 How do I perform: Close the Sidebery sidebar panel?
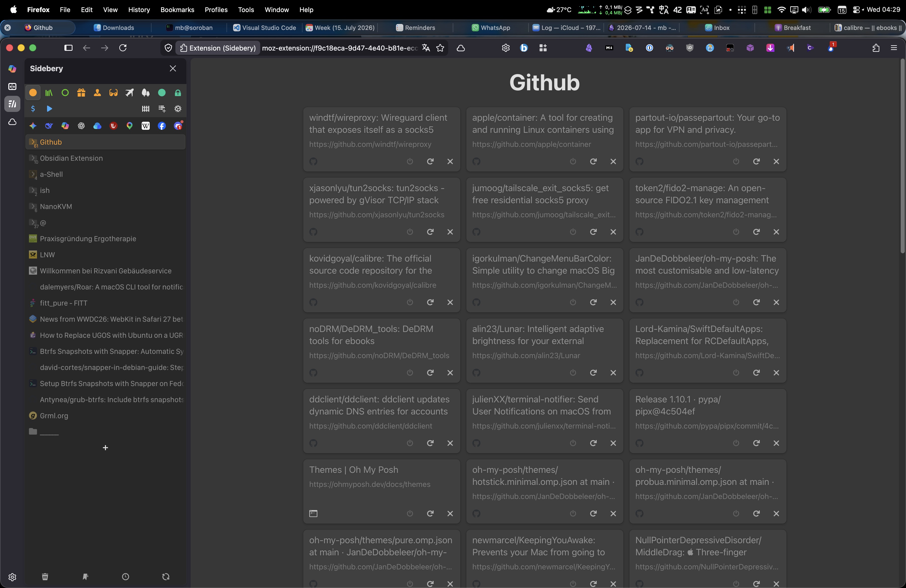(x=173, y=68)
